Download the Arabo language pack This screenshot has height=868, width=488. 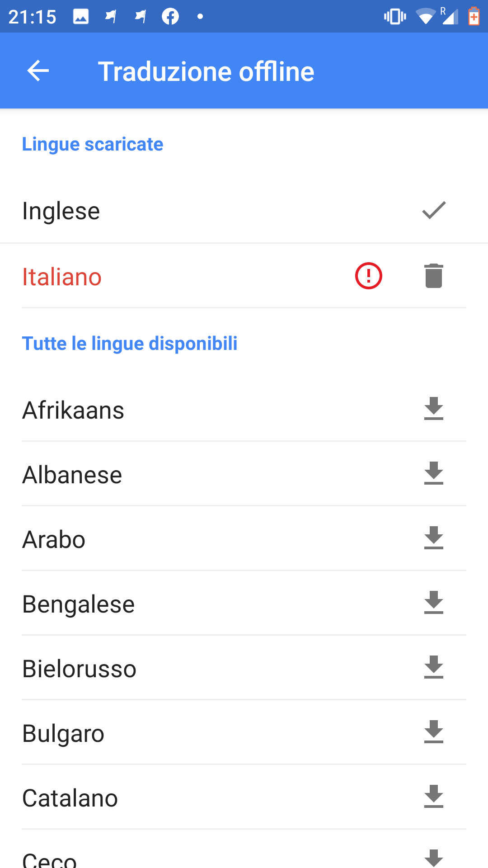pos(433,538)
